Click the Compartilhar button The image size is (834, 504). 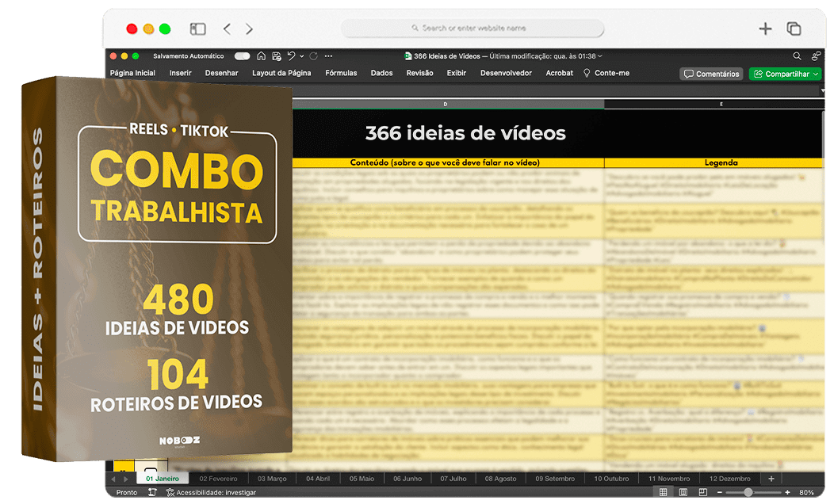click(x=785, y=74)
